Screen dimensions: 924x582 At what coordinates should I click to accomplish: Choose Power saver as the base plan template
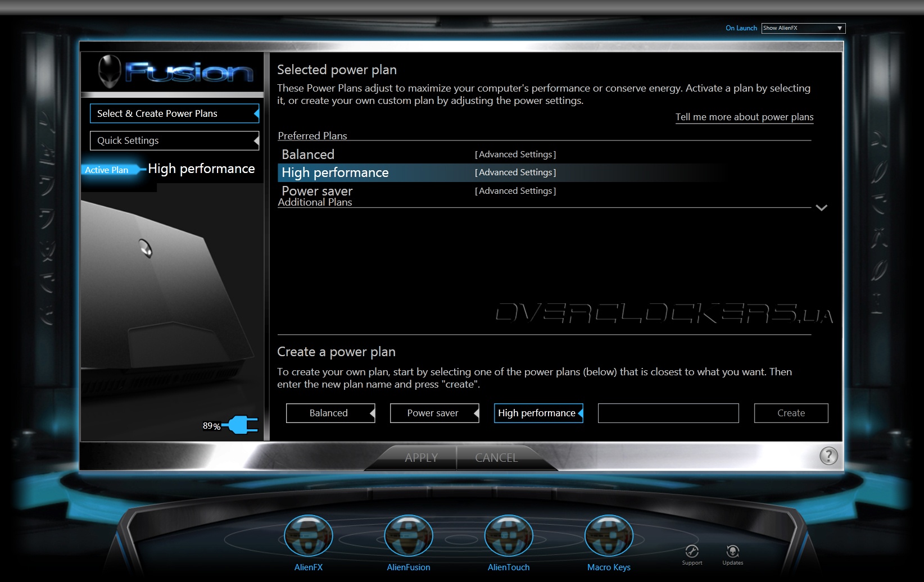tap(434, 413)
